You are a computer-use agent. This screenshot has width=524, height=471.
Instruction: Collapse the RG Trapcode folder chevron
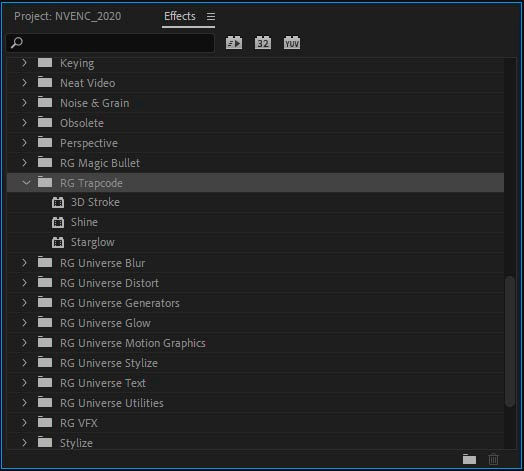tap(26, 183)
